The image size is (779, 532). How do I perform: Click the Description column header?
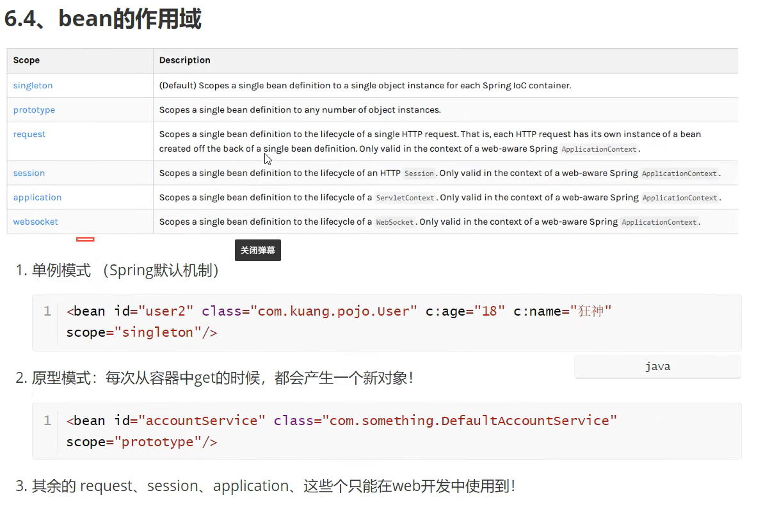(184, 60)
